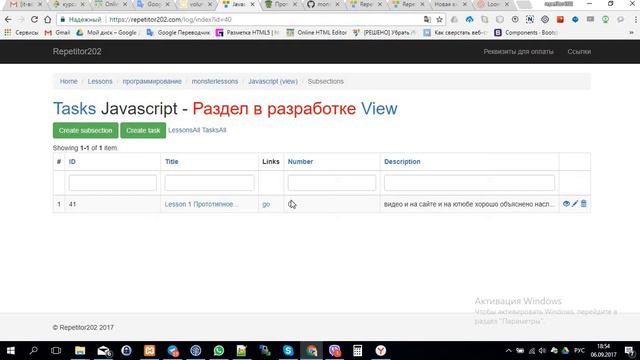Bookmark this page with the star
640x360 pixels.
[x=439, y=20]
